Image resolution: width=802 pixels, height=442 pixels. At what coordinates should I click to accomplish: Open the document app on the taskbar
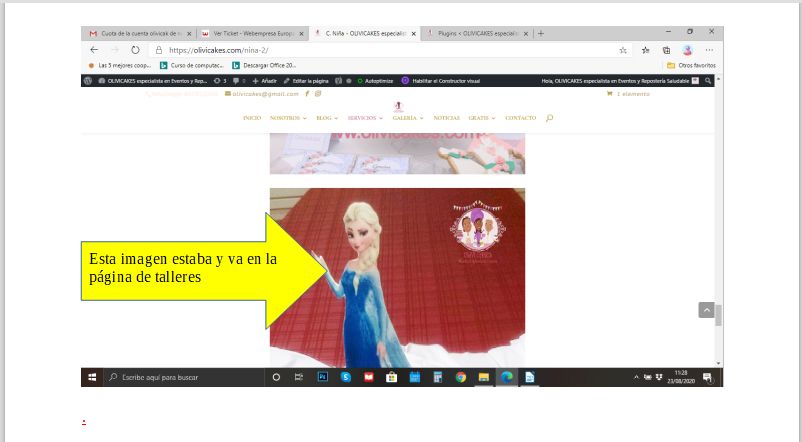tap(530, 377)
